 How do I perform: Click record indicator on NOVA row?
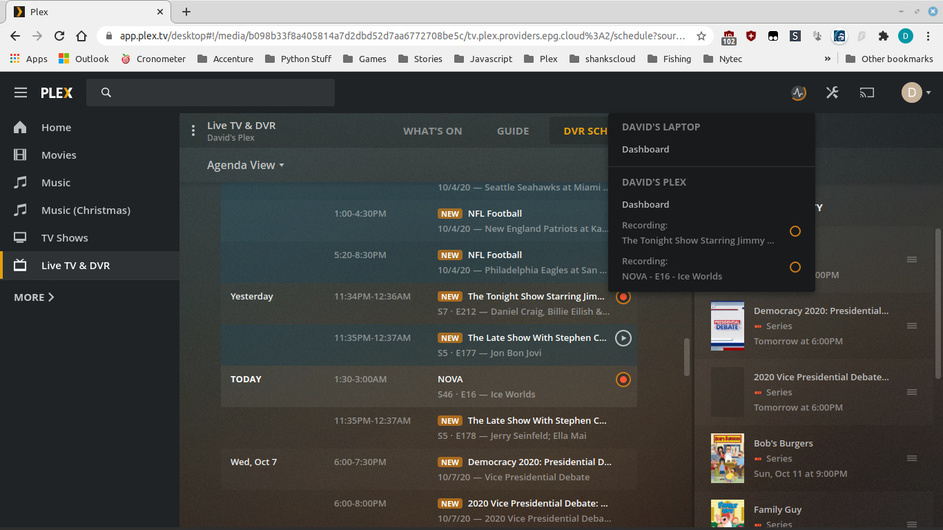click(623, 380)
